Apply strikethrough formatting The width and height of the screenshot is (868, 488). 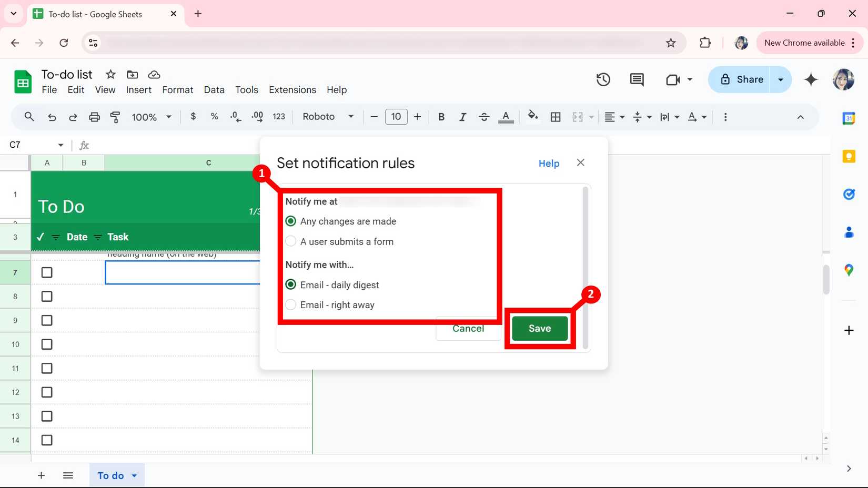tap(484, 117)
